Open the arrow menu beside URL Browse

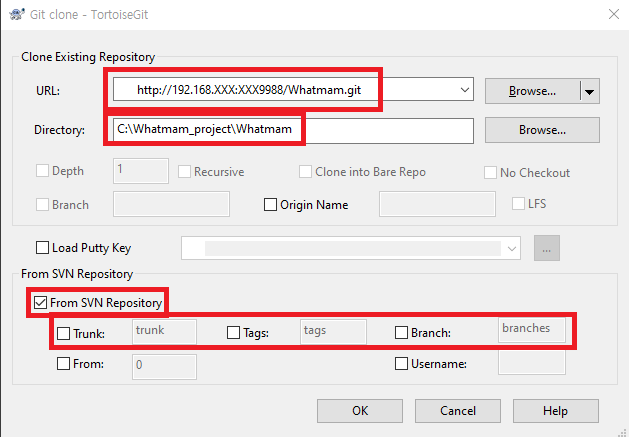point(589,91)
